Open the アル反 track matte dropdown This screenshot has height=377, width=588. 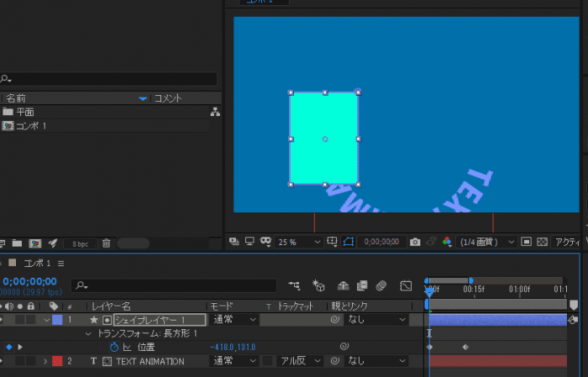(300, 361)
